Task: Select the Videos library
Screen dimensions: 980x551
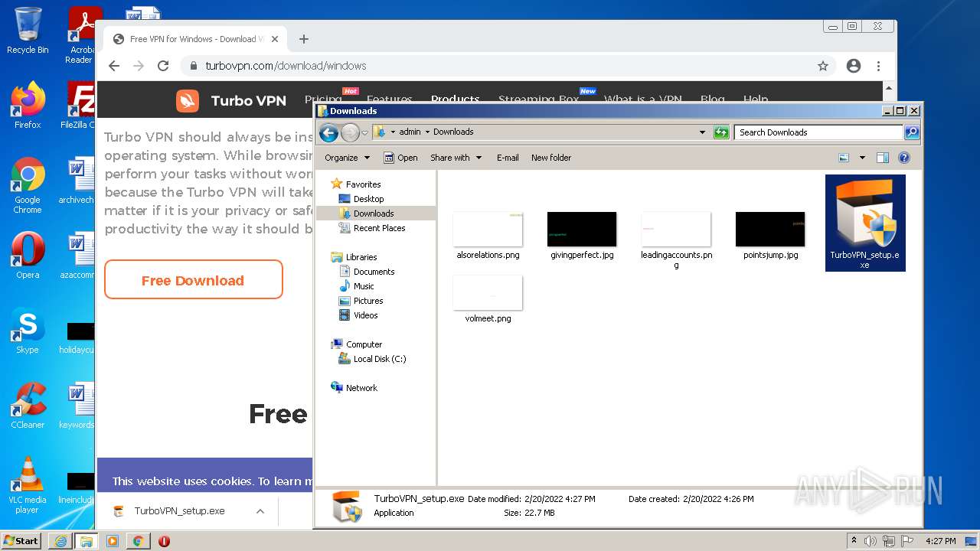Action: pyautogui.click(x=365, y=315)
